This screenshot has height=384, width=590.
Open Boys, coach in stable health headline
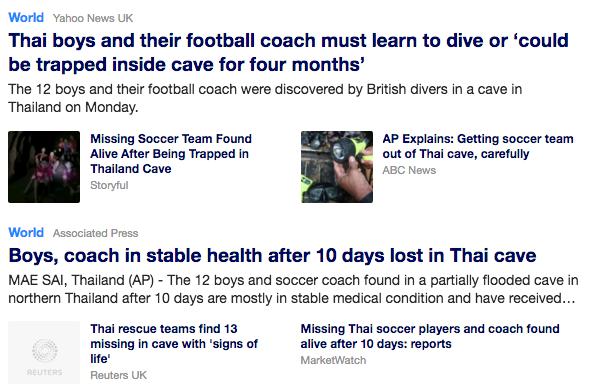point(272,255)
